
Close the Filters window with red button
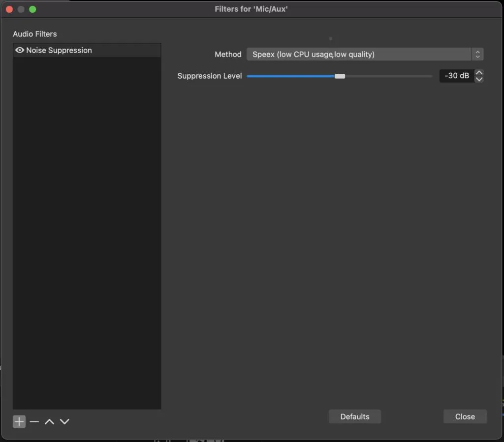click(x=9, y=9)
